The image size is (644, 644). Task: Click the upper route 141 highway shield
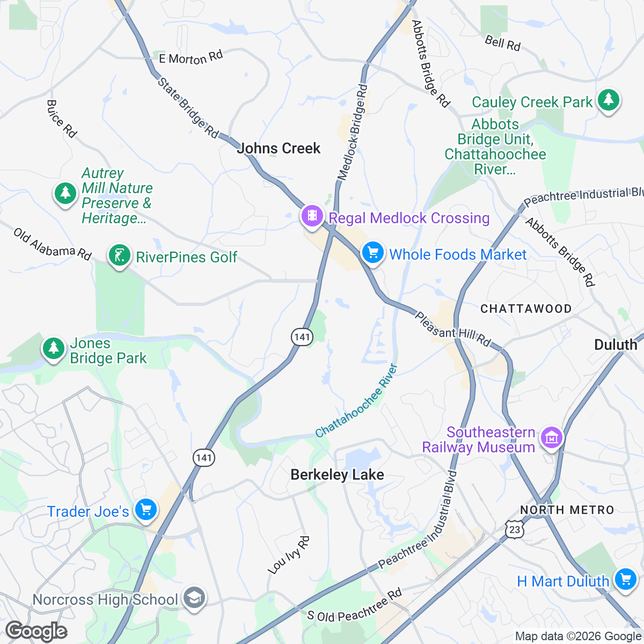tap(302, 336)
